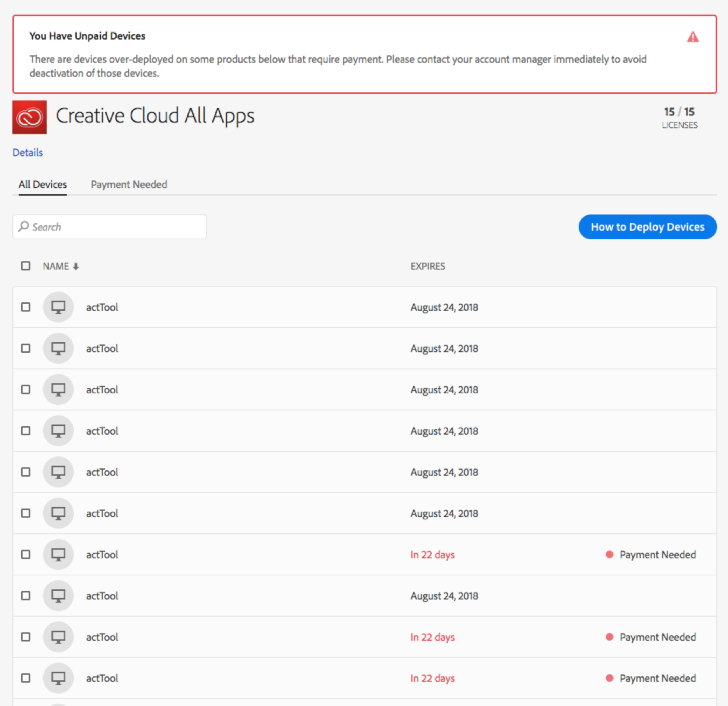Click the monitor icon of the first actTool row
Viewport: 728px width, 706px height.
pyautogui.click(x=58, y=307)
